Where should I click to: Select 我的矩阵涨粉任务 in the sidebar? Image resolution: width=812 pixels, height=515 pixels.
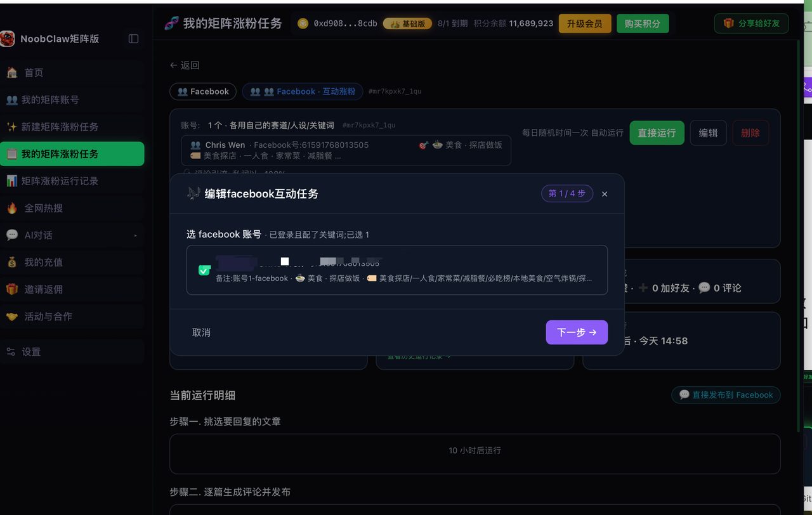click(72, 154)
